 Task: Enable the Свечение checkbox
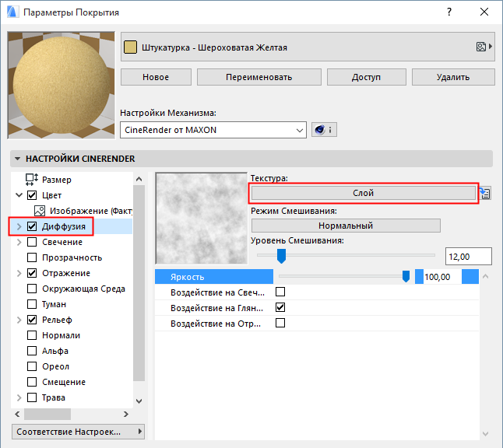tap(32, 242)
